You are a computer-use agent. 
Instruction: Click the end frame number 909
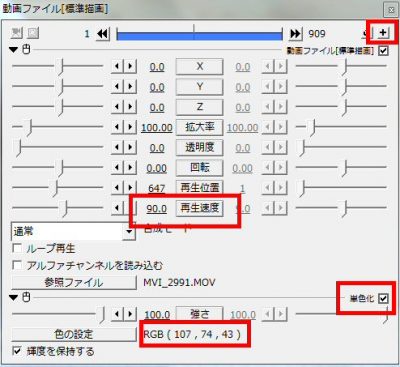click(317, 34)
